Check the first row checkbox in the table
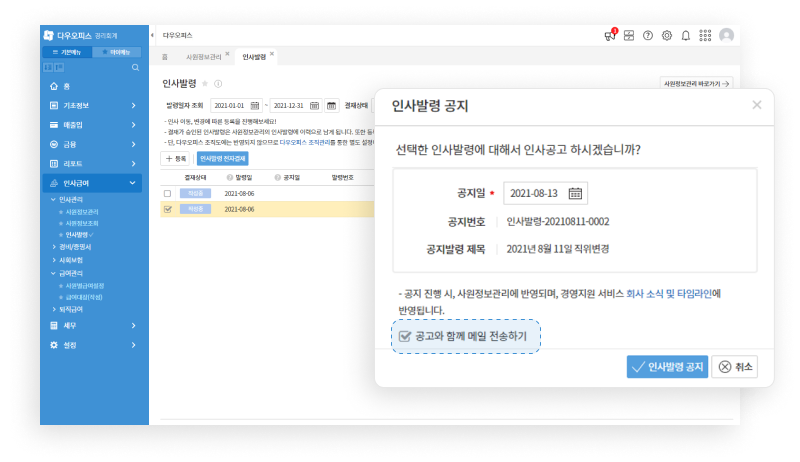This screenshot has width=800, height=462. point(167,194)
